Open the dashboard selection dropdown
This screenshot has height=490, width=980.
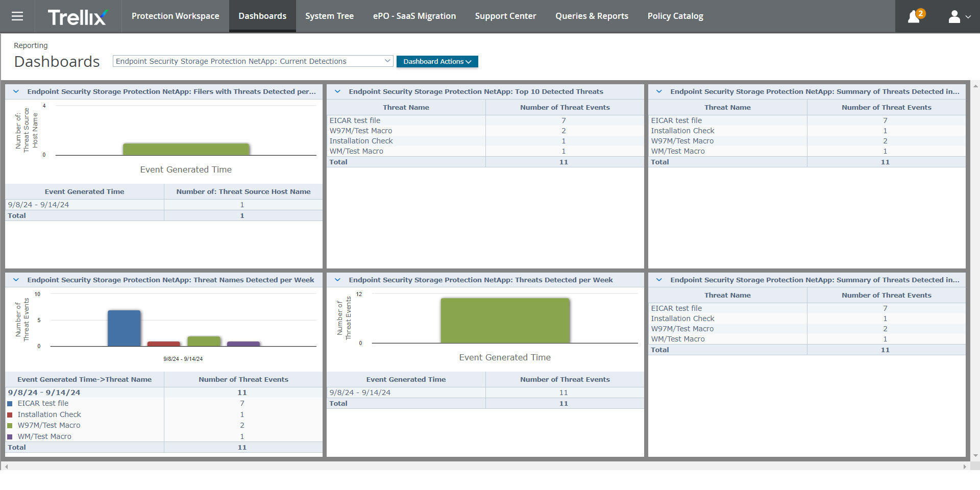coord(253,61)
